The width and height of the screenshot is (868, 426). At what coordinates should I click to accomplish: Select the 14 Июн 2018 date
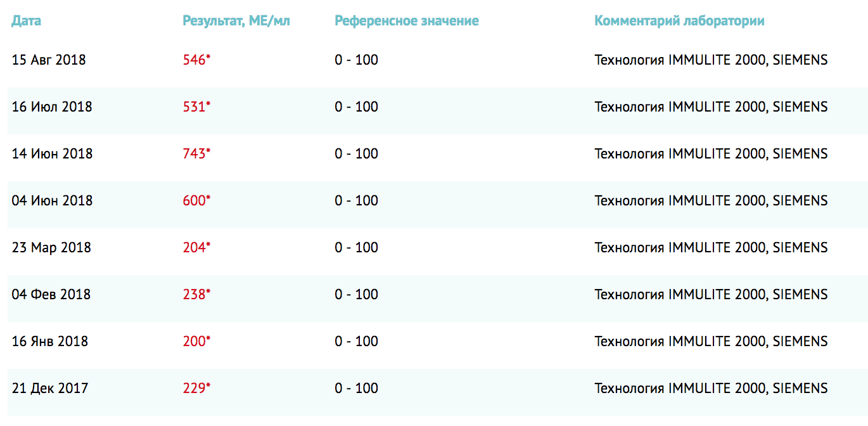[x=52, y=154]
